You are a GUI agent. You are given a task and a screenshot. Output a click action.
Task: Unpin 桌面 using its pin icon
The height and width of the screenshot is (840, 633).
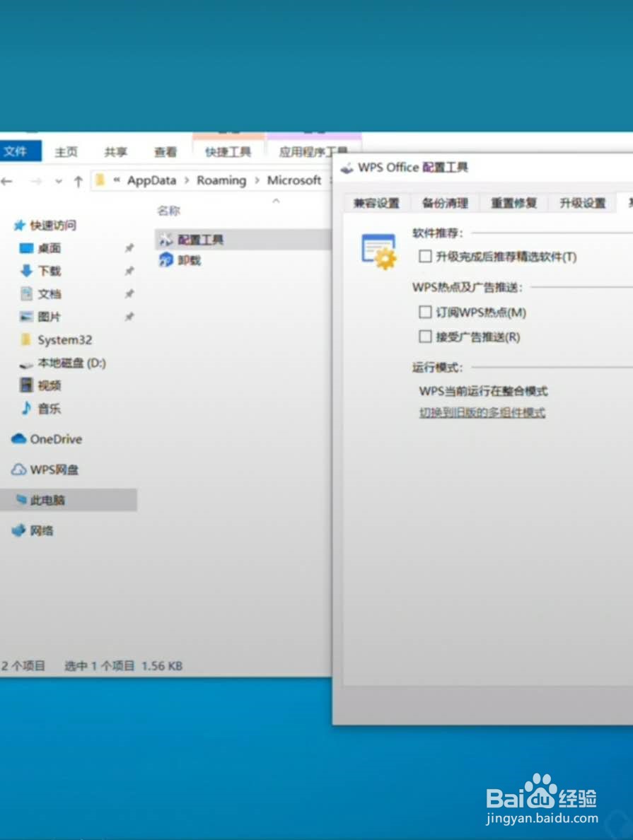[x=129, y=248]
